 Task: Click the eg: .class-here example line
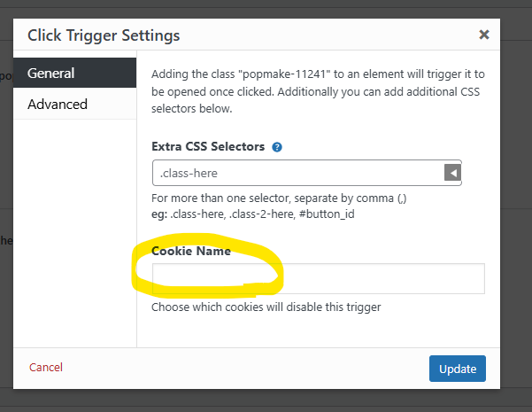click(253, 214)
